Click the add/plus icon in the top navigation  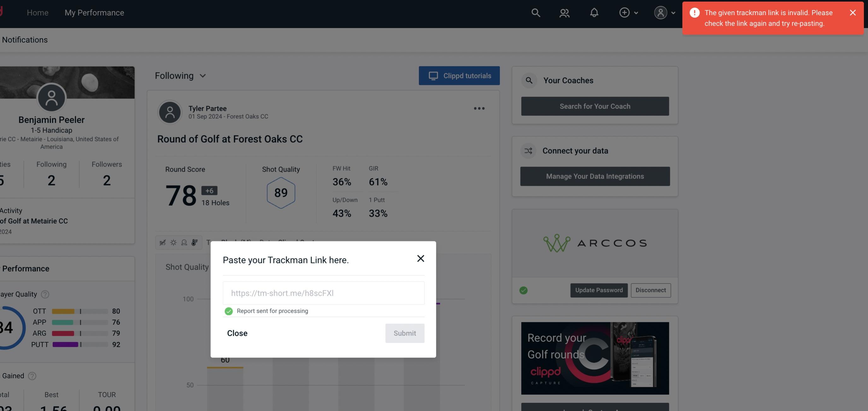tap(625, 12)
